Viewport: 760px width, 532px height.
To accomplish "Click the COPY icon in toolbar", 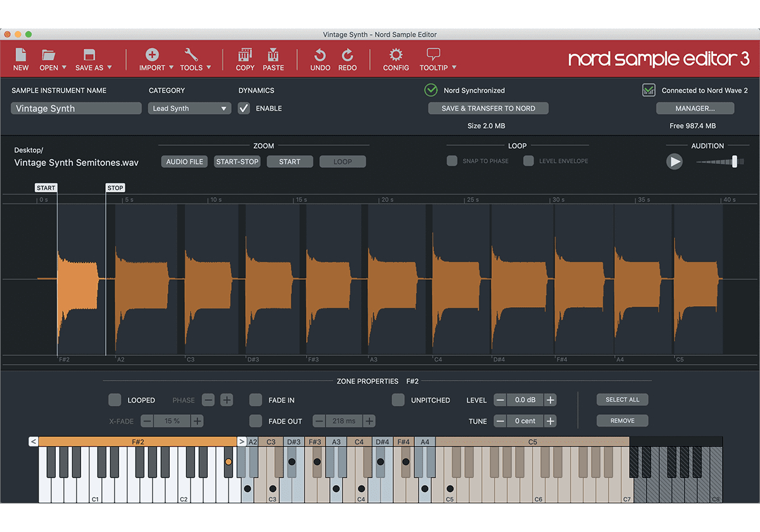I will [245, 54].
